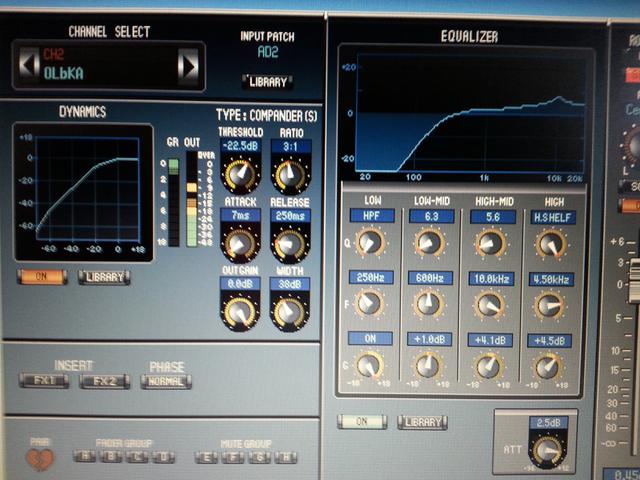Select the next channel with right arrow

click(187, 66)
